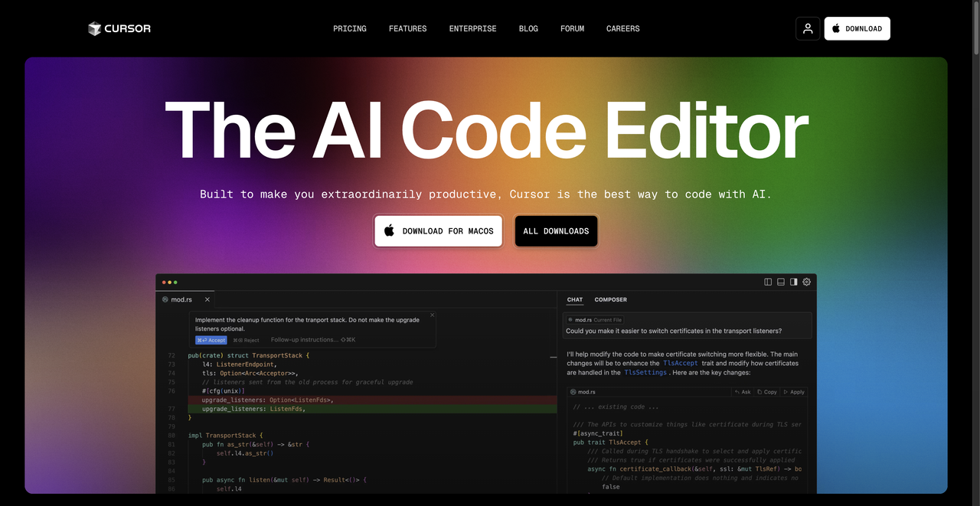Open All Downloads
Viewport: 980px width, 506px height.
tap(556, 230)
